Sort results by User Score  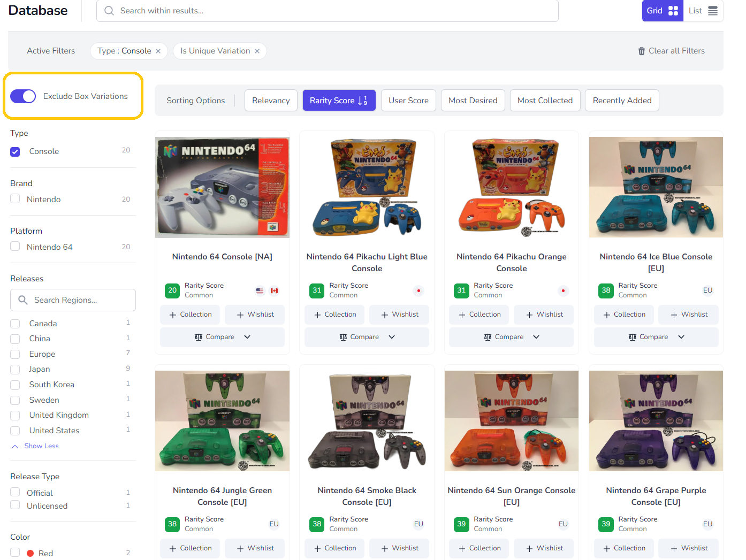(408, 101)
